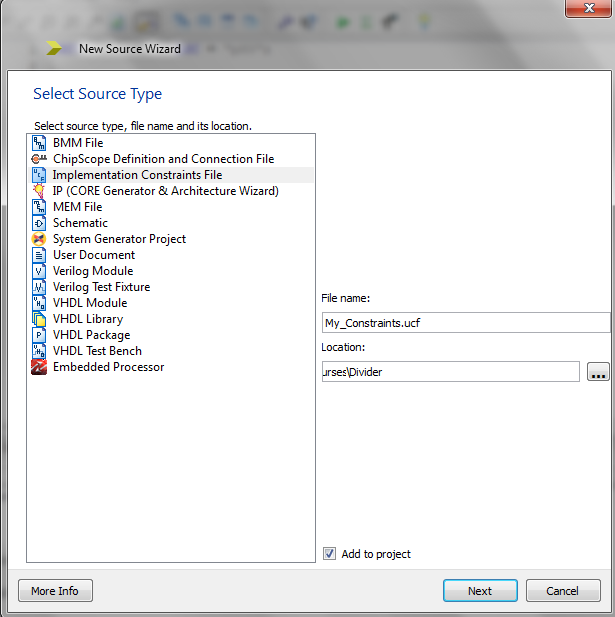Viewport: 615px width, 617px height.
Task: Click the System Generator Project icon
Action: [x=39, y=239]
